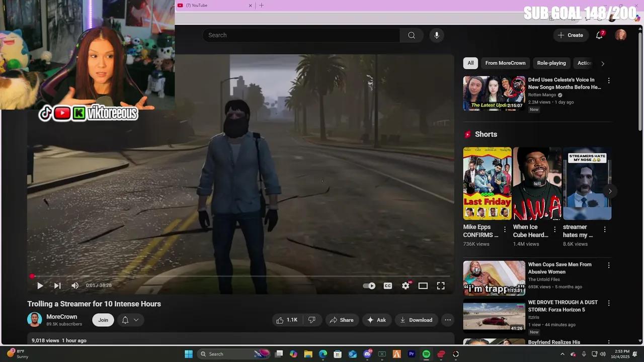This screenshot has width=644, height=362.
Task: Show more filter chips arrow
Action: 603,63
